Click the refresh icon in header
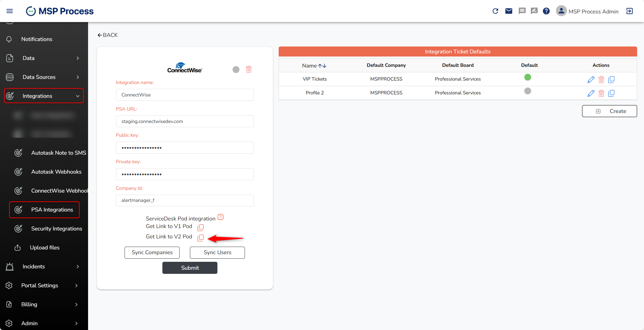Screen dimensions: 644x330 coord(495,11)
